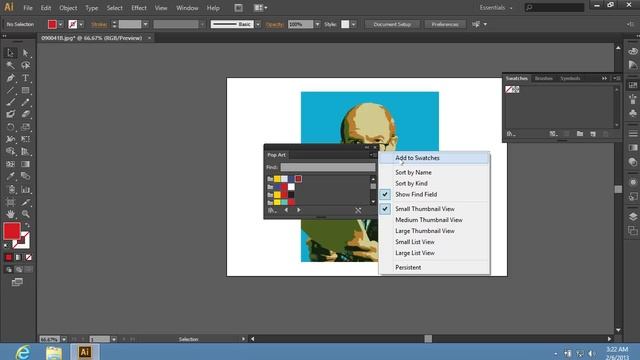Select the Direct Selection tool (white arrow)

point(26,53)
